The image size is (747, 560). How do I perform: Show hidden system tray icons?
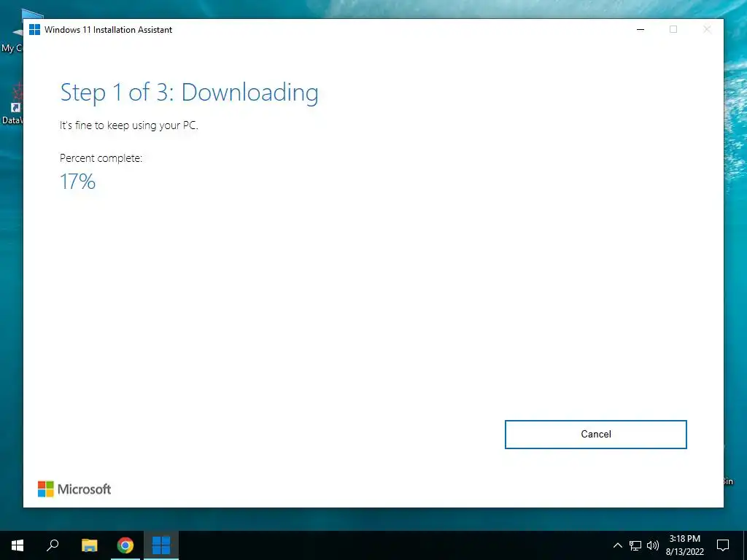point(617,545)
